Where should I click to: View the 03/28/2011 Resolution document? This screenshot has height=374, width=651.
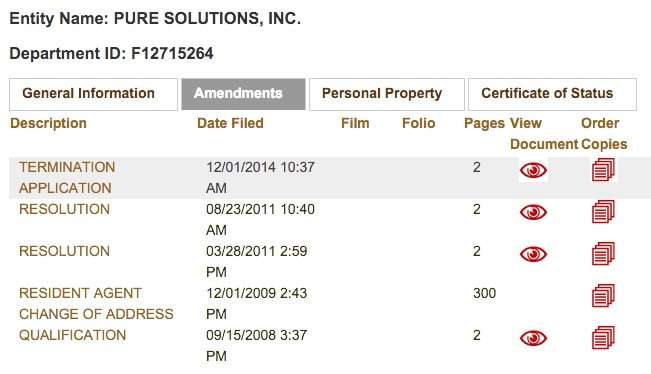tap(533, 254)
